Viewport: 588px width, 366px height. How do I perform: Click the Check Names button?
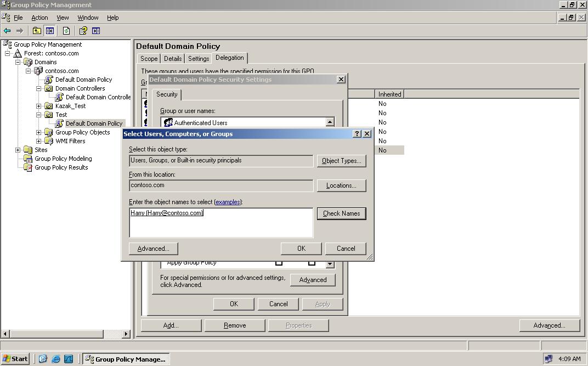click(341, 213)
